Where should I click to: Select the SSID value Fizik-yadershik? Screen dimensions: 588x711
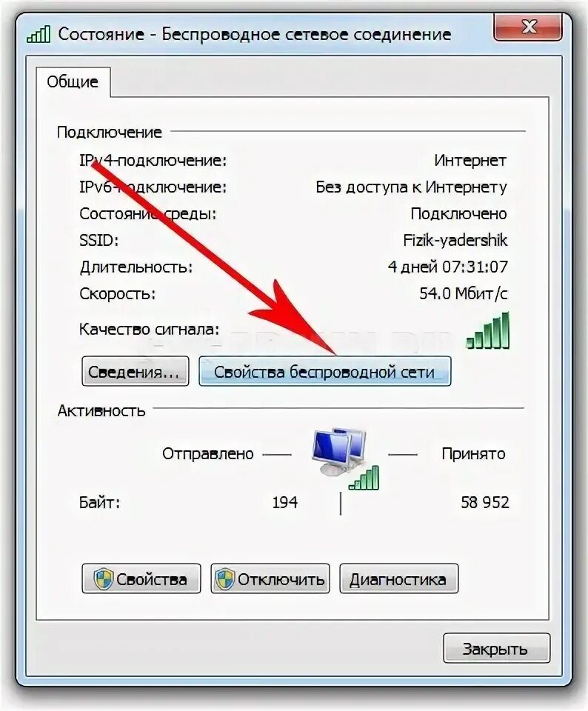pos(455,240)
